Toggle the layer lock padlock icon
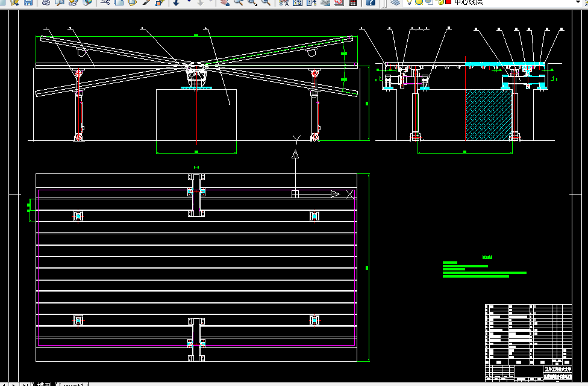 [x=441, y=2]
